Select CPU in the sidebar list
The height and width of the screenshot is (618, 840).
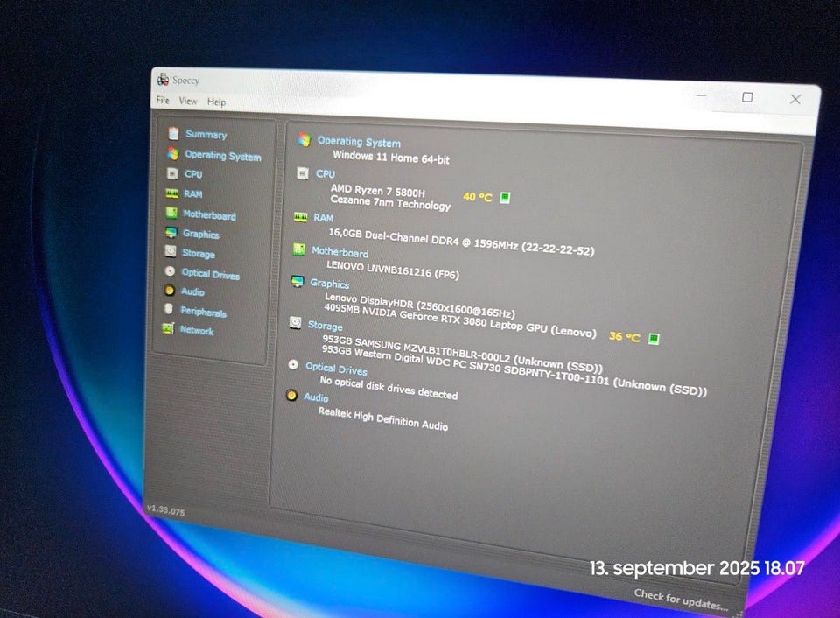(x=193, y=174)
